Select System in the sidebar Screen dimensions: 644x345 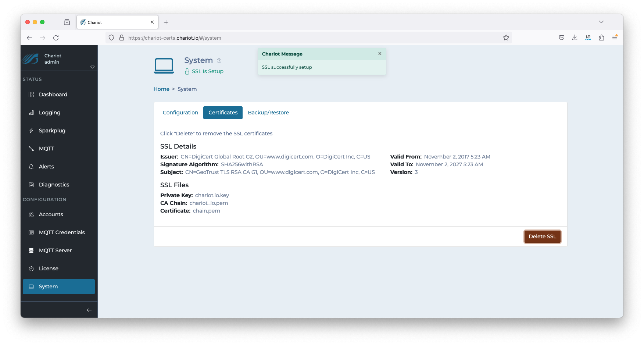point(59,287)
